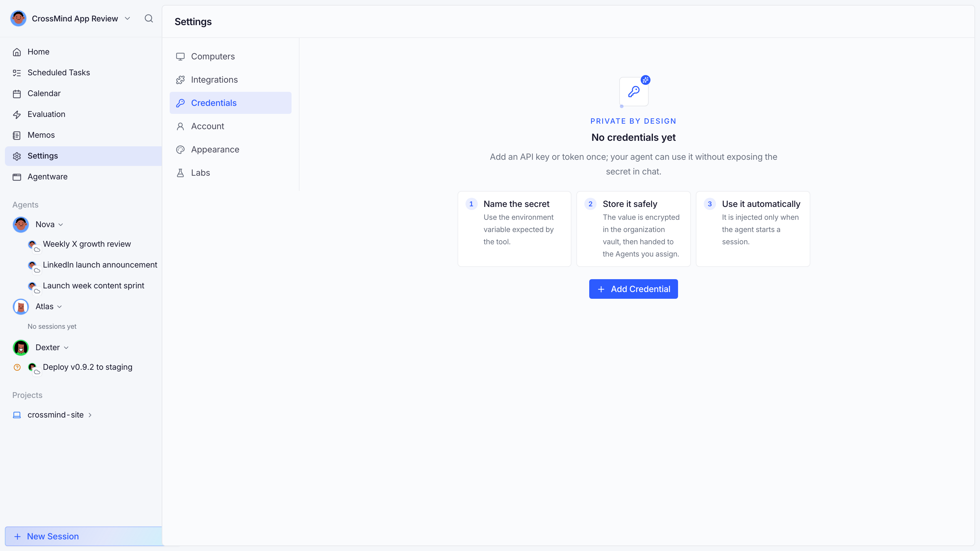Click the Settings gear icon
The image size is (980, 551).
click(x=17, y=156)
